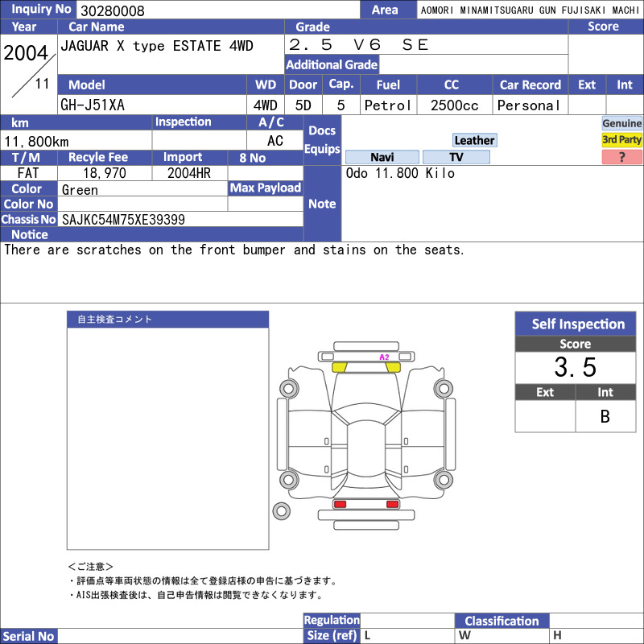The image size is (644, 644).
Task: Click the 2500cc engine value
Action: coord(454,105)
